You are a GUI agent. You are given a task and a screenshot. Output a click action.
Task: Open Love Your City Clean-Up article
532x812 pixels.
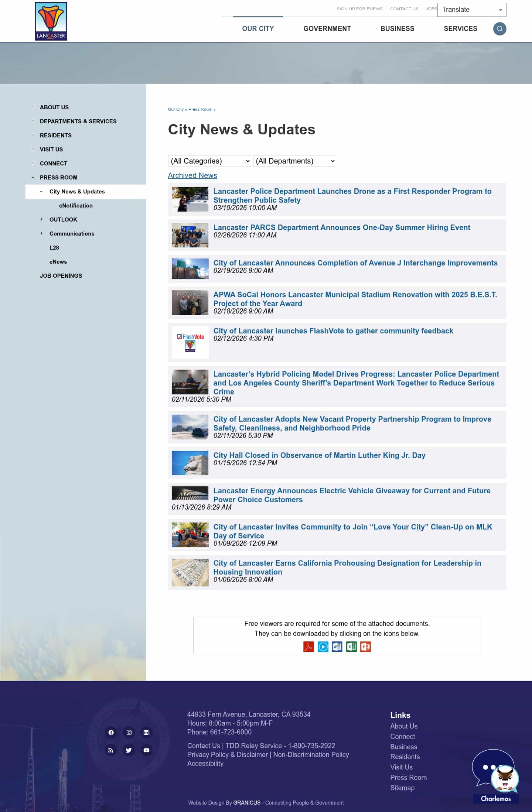click(353, 531)
